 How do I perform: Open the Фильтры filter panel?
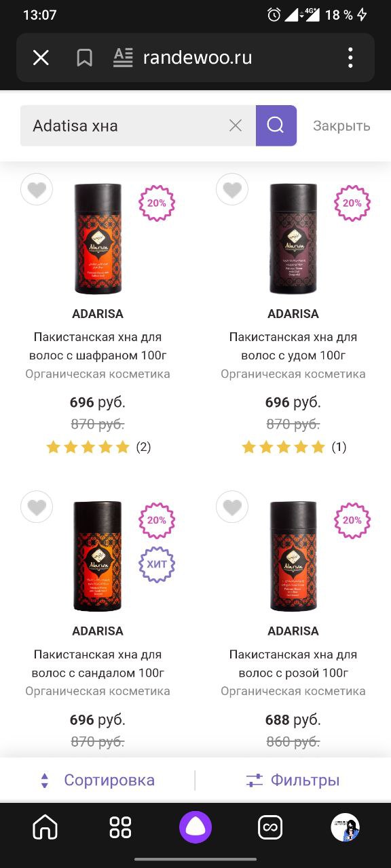pyautogui.click(x=293, y=781)
